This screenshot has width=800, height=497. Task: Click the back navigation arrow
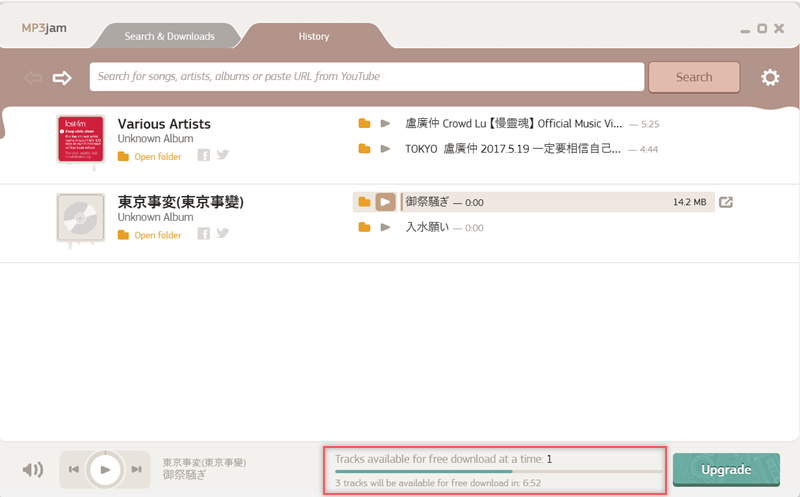pos(33,78)
